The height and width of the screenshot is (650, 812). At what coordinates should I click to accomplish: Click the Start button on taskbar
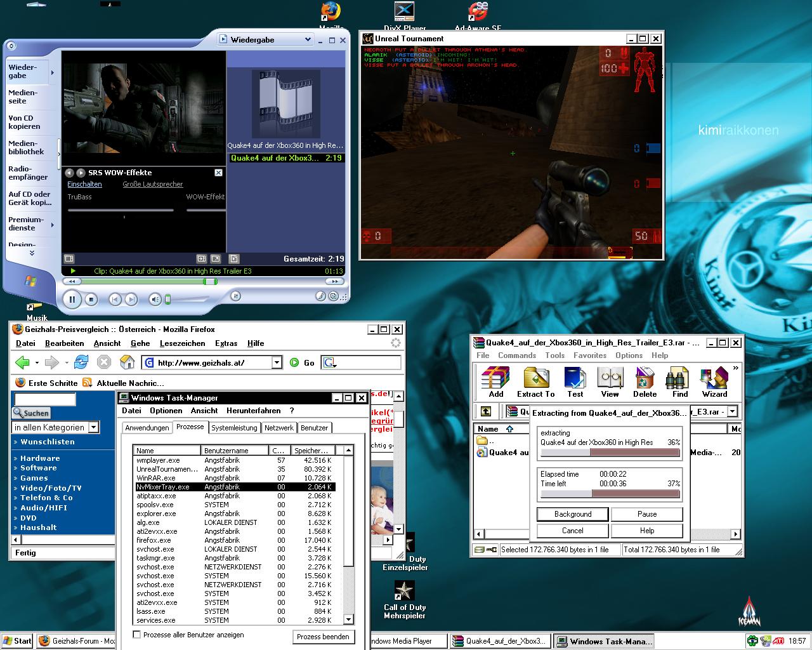click(x=17, y=641)
